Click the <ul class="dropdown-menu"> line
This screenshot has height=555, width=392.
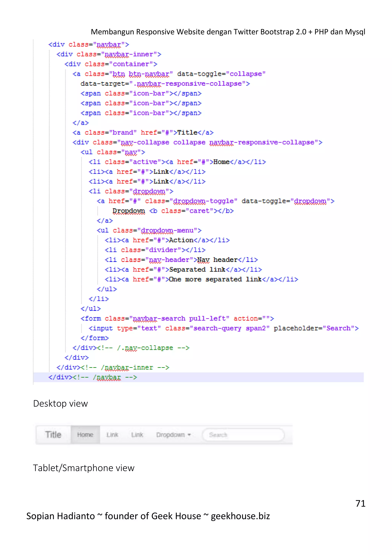[x=149, y=230]
